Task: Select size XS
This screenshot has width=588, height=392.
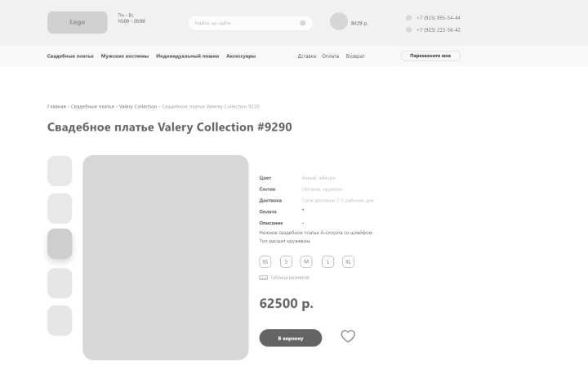Action: pyautogui.click(x=265, y=261)
